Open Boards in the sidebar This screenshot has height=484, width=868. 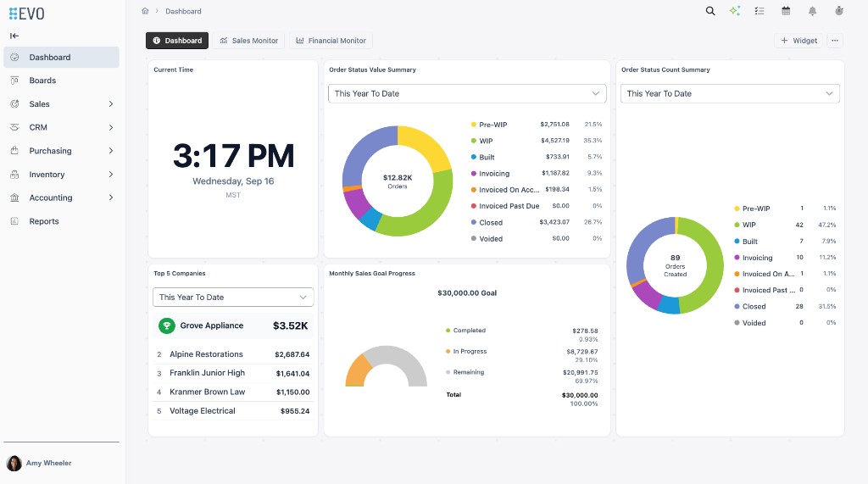pos(61,81)
